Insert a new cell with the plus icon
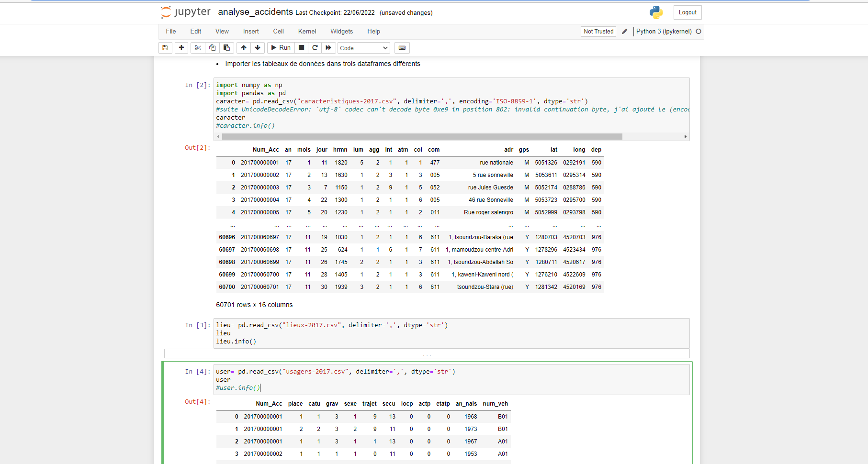The height and width of the screenshot is (464, 868). (181, 48)
